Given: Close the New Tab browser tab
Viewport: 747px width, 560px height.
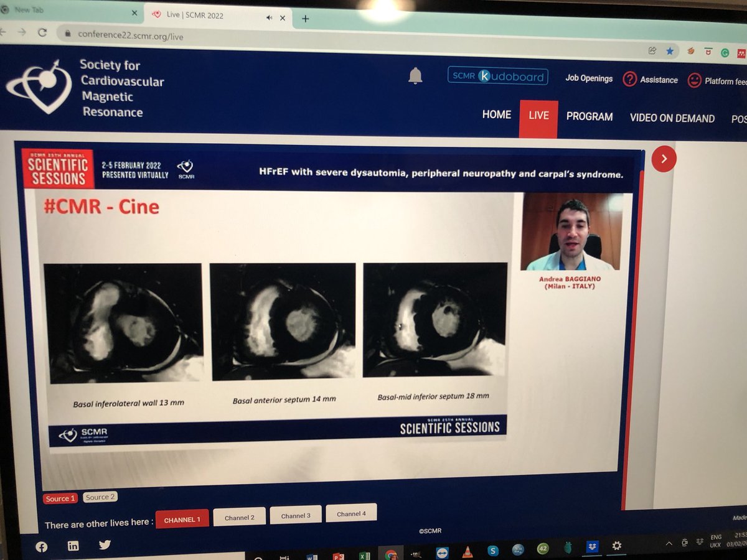Looking at the screenshot, I should tap(134, 12).
